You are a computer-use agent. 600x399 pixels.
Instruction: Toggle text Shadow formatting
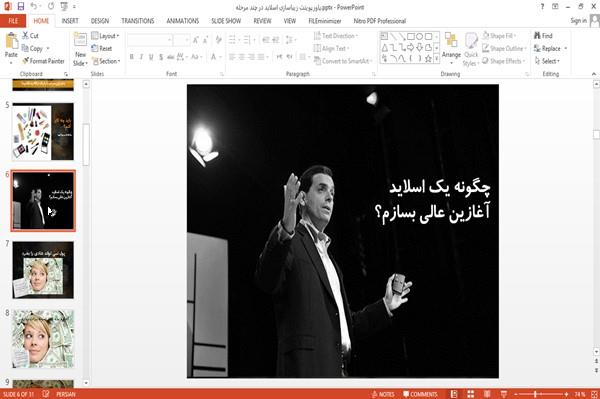(x=161, y=57)
